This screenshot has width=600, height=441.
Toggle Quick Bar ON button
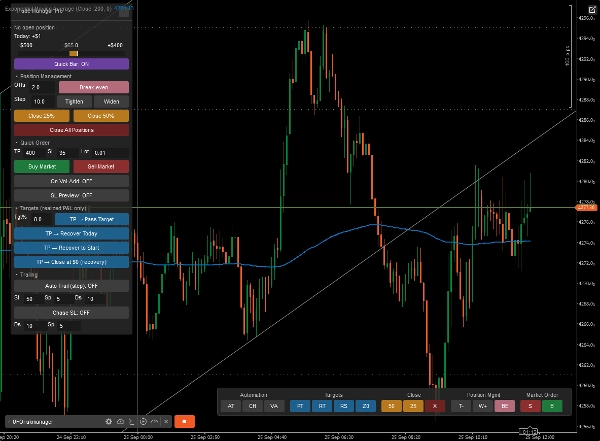pyautogui.click(x=72, y=64)
